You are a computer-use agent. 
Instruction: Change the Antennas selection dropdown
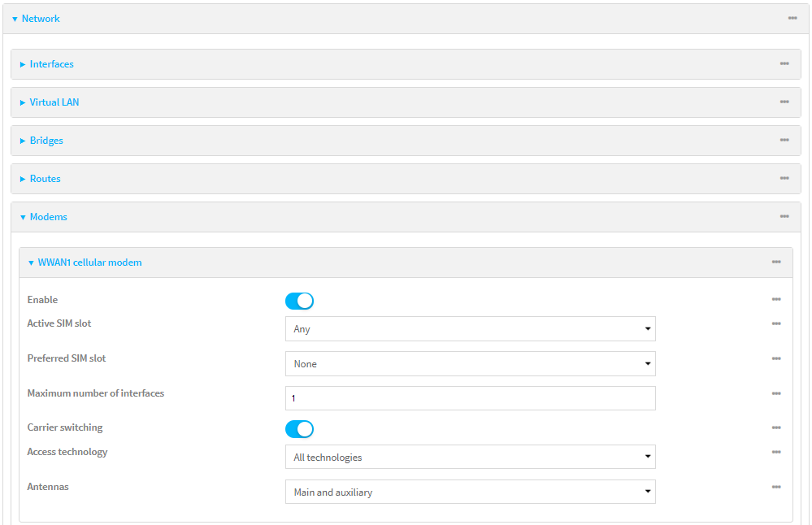(x=470, y=492)
